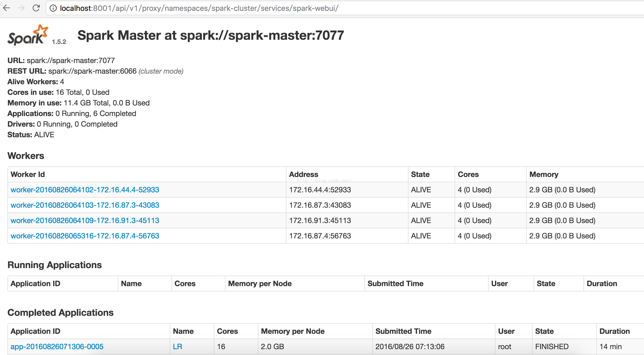Click the site info icon in address bar
Viewport: 644px width, 355px height.
click(x=53, y=8)
